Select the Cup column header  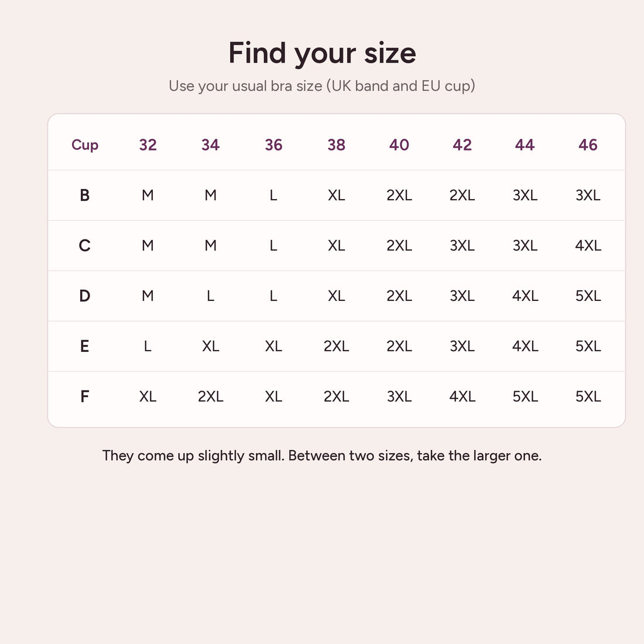coord(85,145)
